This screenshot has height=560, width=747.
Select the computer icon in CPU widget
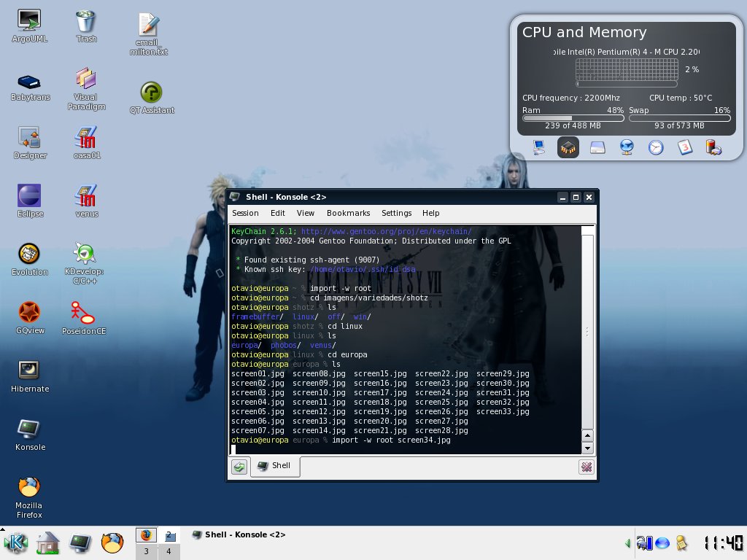539,147
